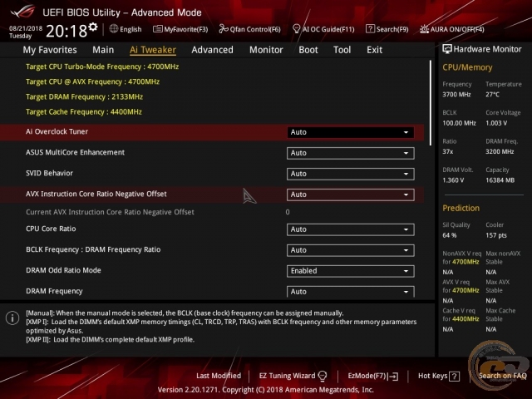Launch EZ Tuning Wizard
532x399 pixels.
coord(293,376)
